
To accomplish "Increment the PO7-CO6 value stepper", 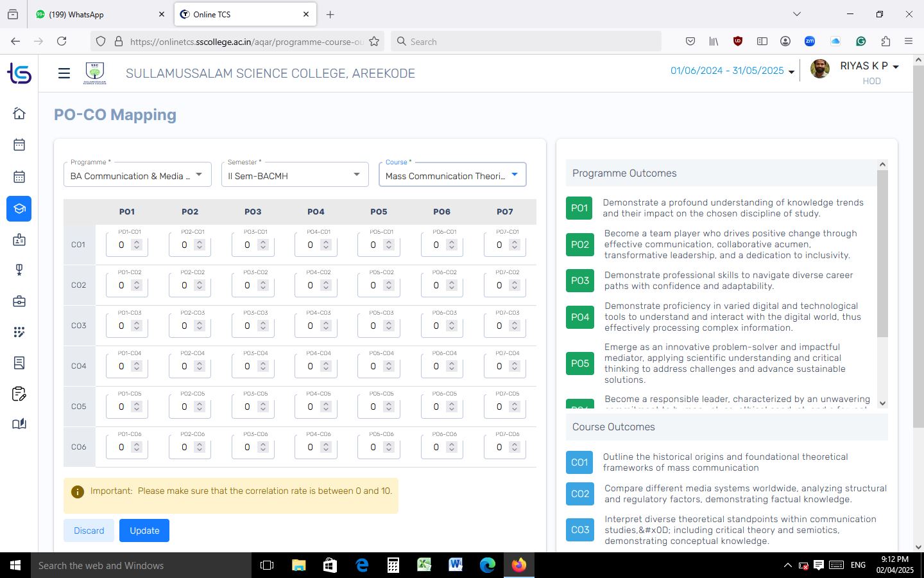I will tap(515, 444).
